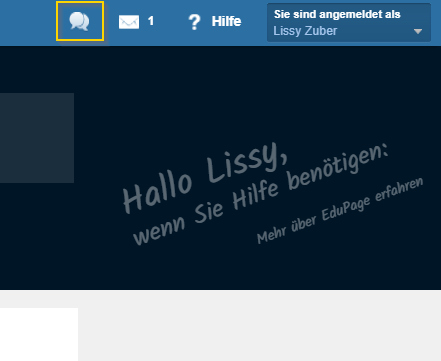This screenshot has height=361, width=441.
Task: Click the 'Sie sind angemeldet als' label
Action: point(337,14)
